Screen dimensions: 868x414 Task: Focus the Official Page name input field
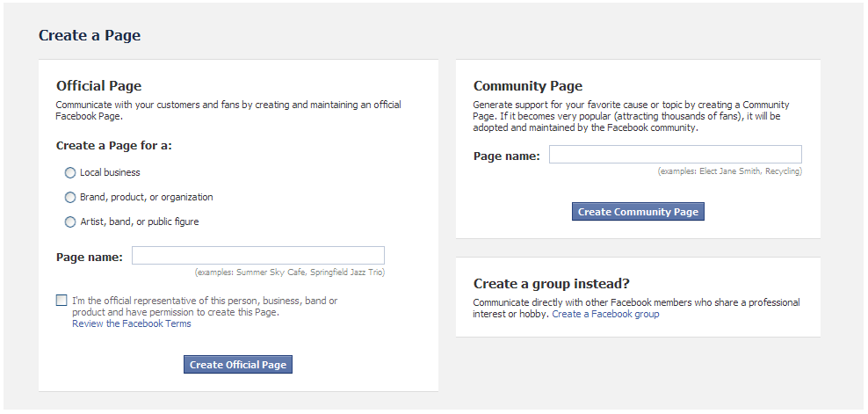258,256
